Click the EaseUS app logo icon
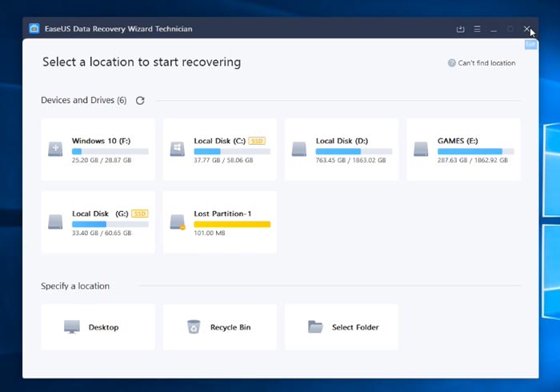The width and height of the screenshot is (560, 392). pos(34,29)
